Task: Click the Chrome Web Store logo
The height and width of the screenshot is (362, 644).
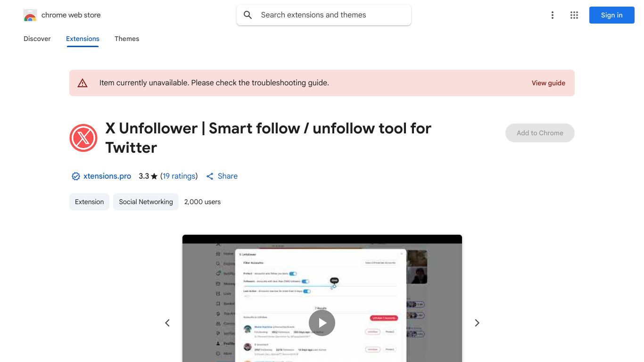Action: [30, 15]
